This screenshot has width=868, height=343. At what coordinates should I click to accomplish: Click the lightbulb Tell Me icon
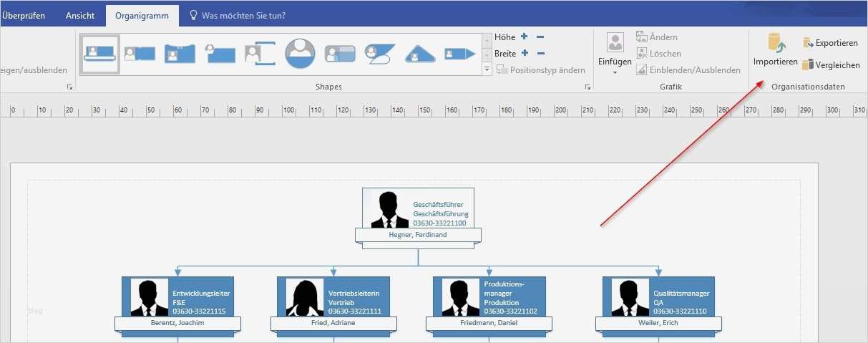coord(193,15)
